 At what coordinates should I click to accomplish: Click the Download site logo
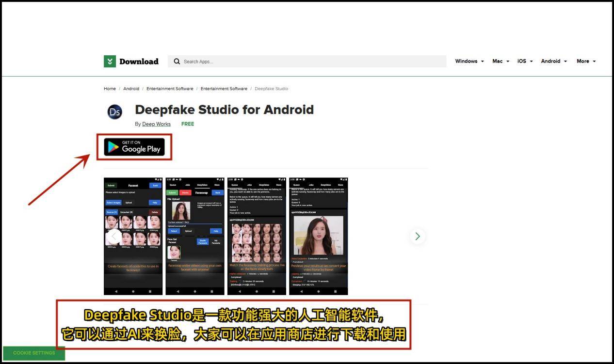click(131, 62)
